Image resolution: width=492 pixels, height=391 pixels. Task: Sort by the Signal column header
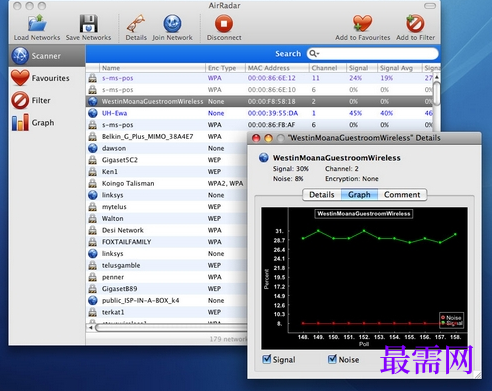pos(362,68)
